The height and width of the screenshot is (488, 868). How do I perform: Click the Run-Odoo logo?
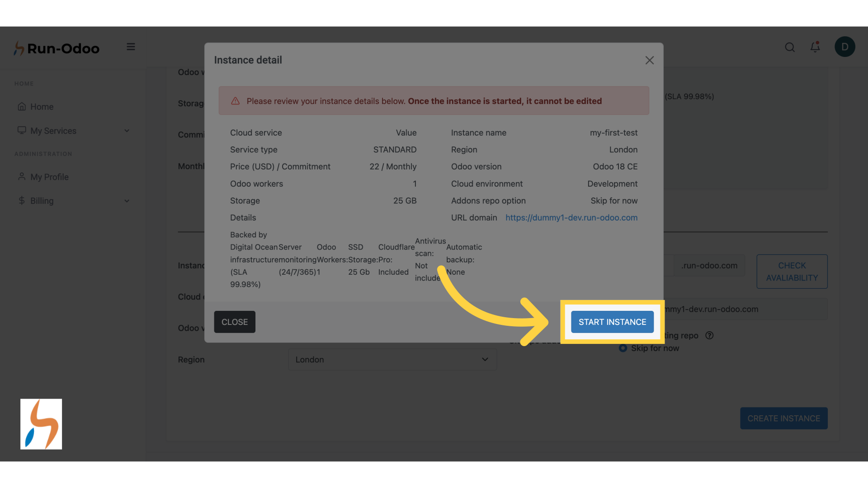pos(57,48)
